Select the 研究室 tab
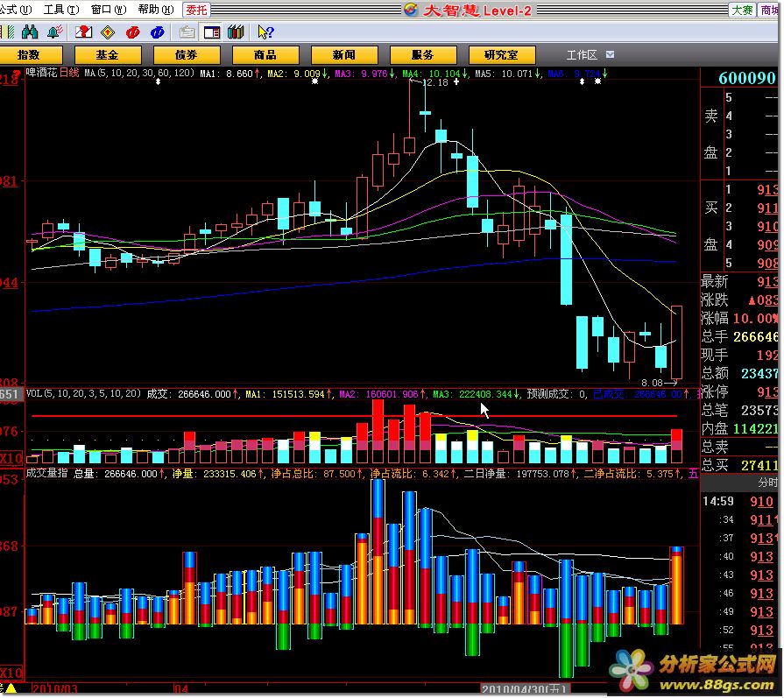 (x=502, y=55)
